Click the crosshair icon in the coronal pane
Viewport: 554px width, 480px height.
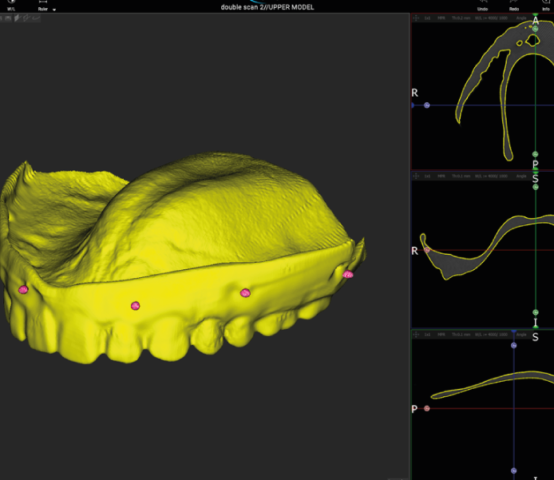click(x=416, y=176)
